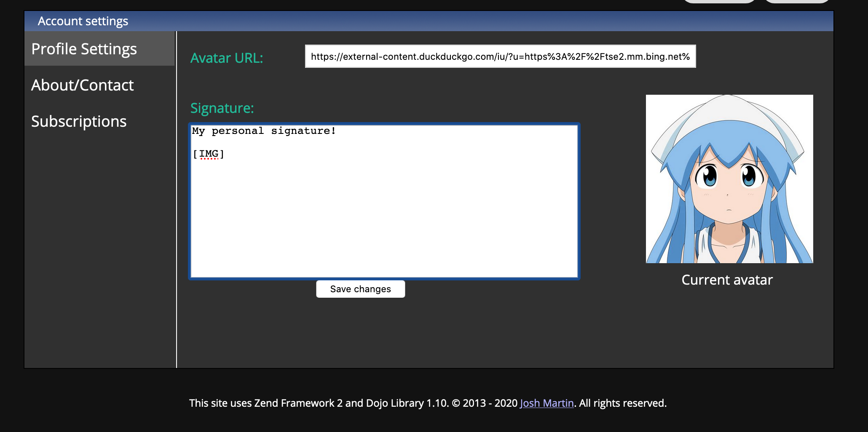The height and width of the screenshot is (432, 868).
Task: Open the About/Contact section
Action: point(82,85)
